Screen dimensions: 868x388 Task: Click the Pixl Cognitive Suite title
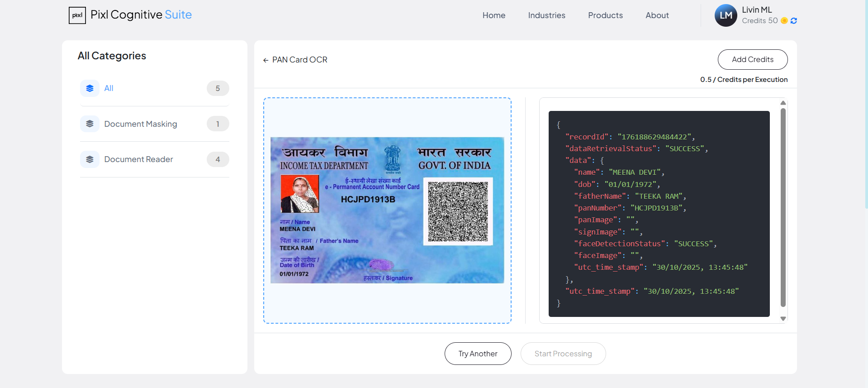point(141,15)
